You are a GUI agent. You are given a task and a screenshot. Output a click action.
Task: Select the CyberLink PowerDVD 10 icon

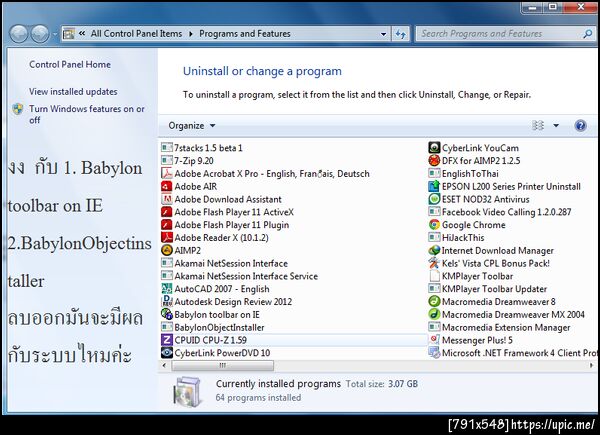[167, 353]
